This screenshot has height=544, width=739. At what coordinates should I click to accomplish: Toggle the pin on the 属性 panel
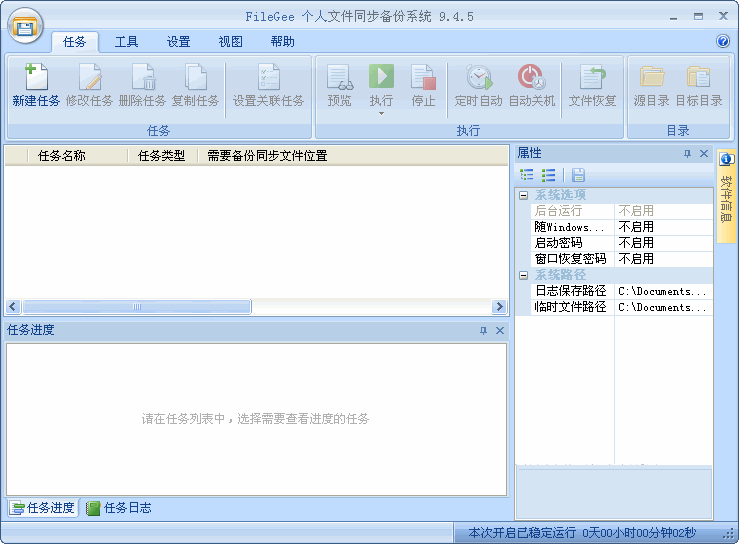click(687, 154)
